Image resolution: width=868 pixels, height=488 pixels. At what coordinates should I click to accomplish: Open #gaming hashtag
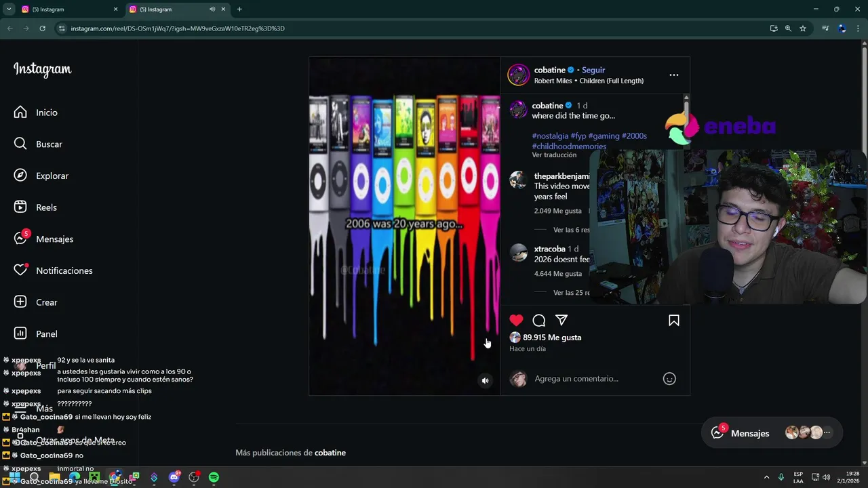604,136
